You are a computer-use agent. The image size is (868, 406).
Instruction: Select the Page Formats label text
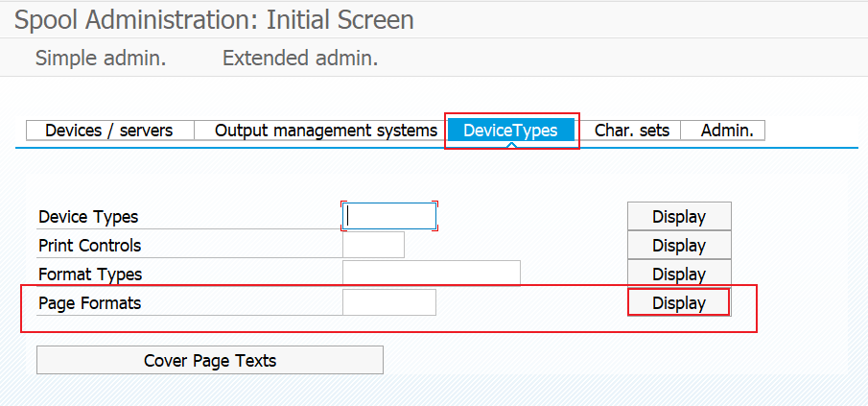(90, 303)
